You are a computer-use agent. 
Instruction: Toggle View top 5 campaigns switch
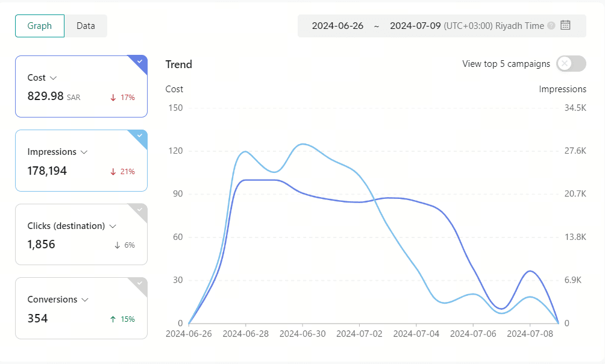571,64
